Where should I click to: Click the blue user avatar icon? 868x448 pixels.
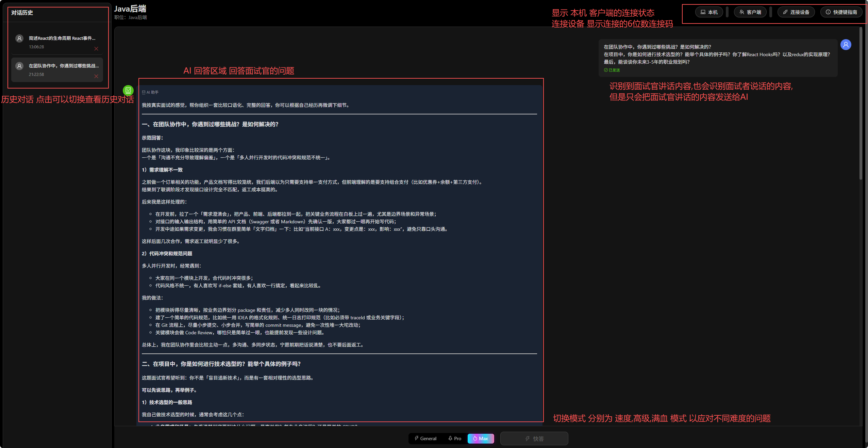click(x=846, y=45)
